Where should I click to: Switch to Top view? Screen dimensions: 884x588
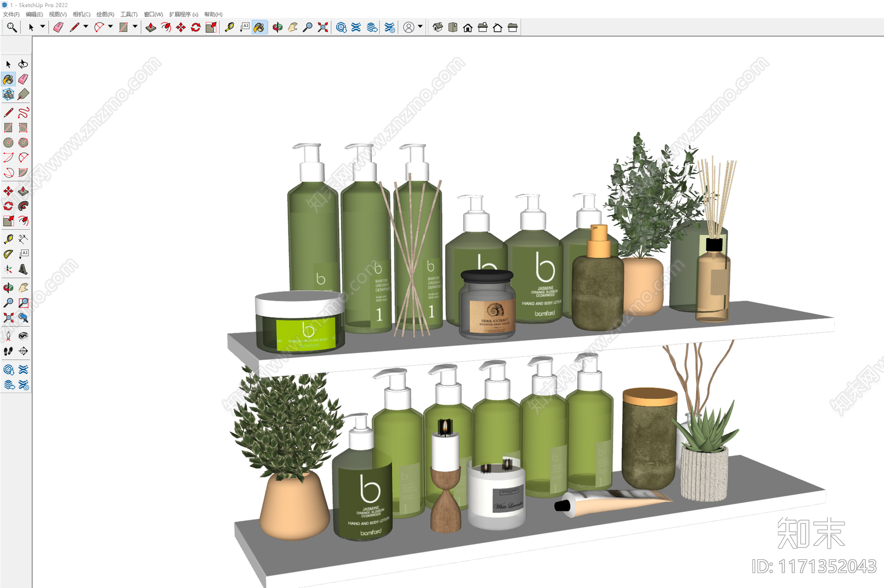coord(453,27)
